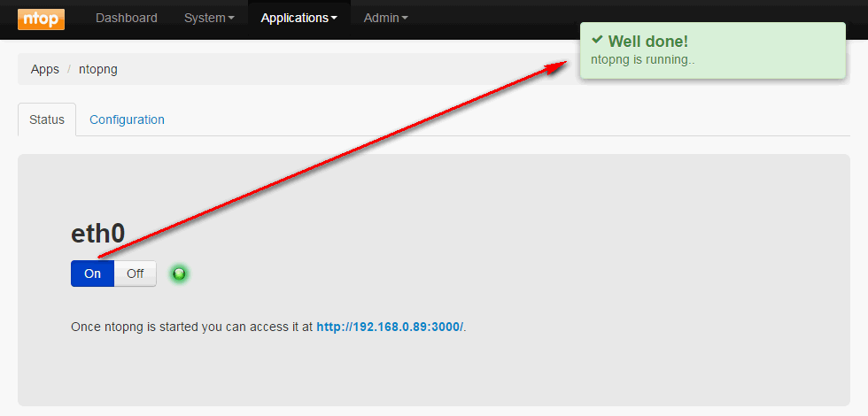Click the 'ntopng is running..' message text
Screen dimensions: 868x416
click(x=643, y=60)
